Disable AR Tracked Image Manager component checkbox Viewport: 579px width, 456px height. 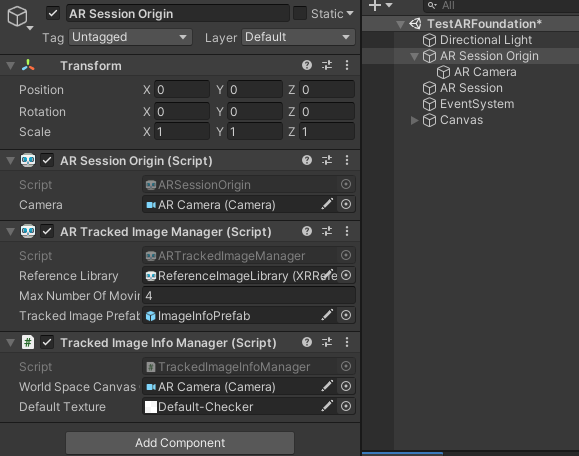(47, 232)
